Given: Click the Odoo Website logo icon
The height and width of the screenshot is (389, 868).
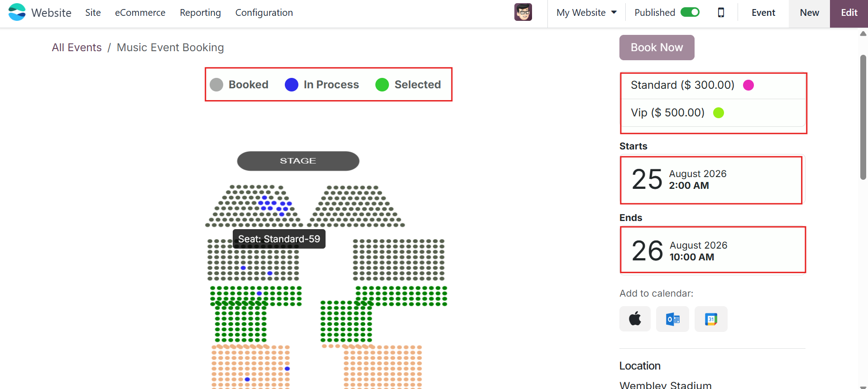Looking at the screenshot, I should 17,12.
